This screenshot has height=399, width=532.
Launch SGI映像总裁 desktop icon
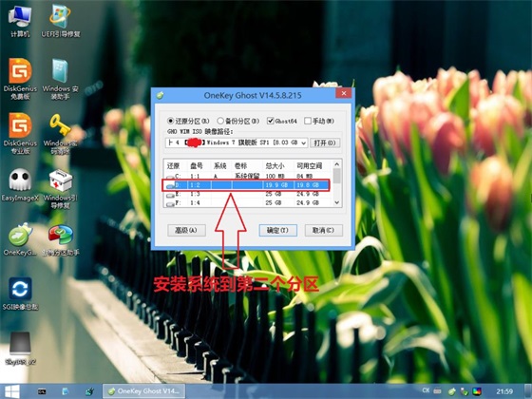pyautogui.click(x=20, y=294)
